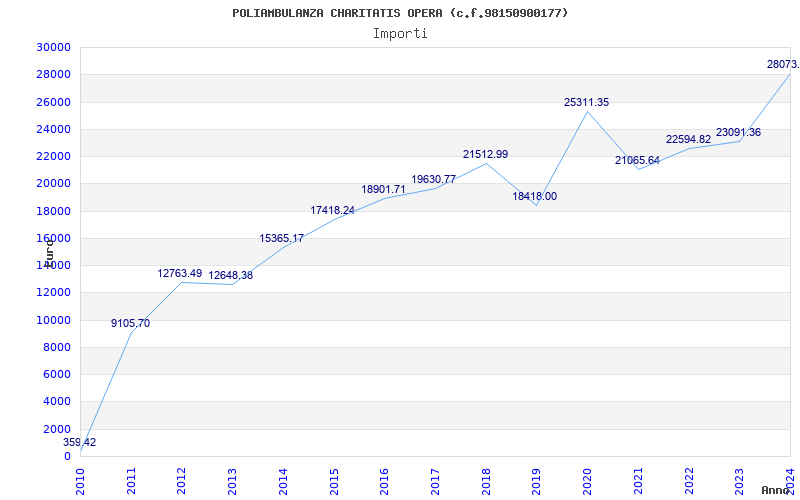Select the final data label 28073
Viewport: 800px width, 500px height.
[x=783, y=64]
